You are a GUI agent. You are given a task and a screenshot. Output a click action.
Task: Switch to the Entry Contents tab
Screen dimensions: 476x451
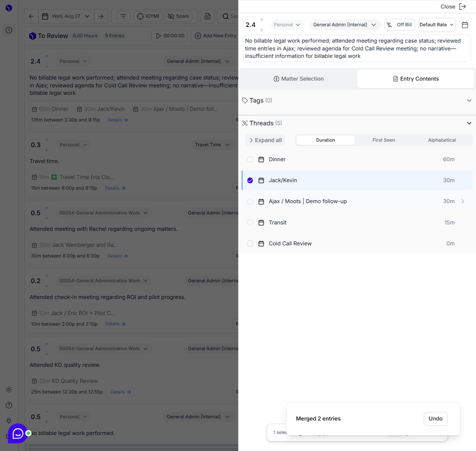(x=416, y=79)
